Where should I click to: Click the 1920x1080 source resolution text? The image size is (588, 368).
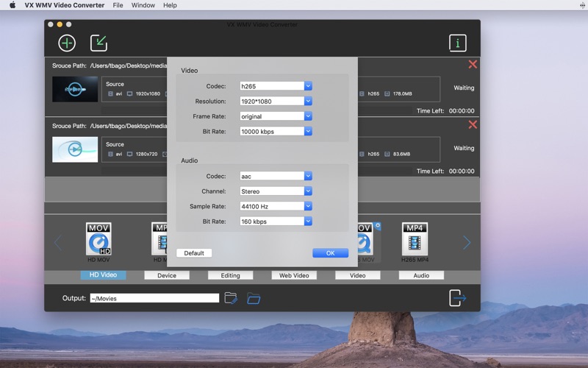(148, 94)
